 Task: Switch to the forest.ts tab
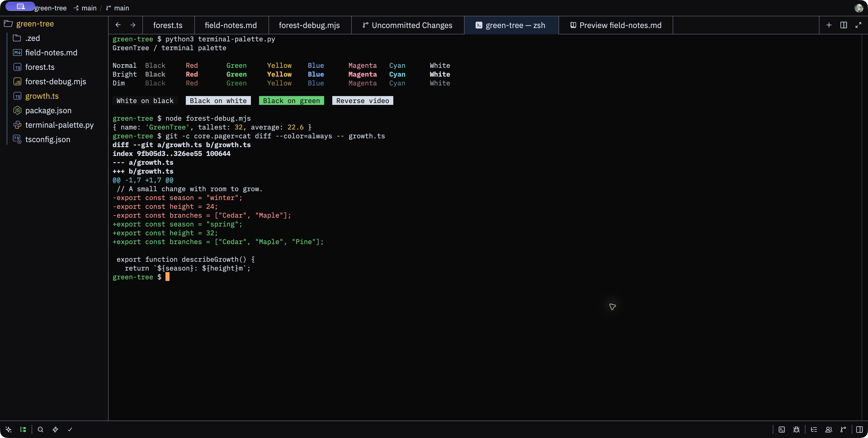(x=168, y=25)
